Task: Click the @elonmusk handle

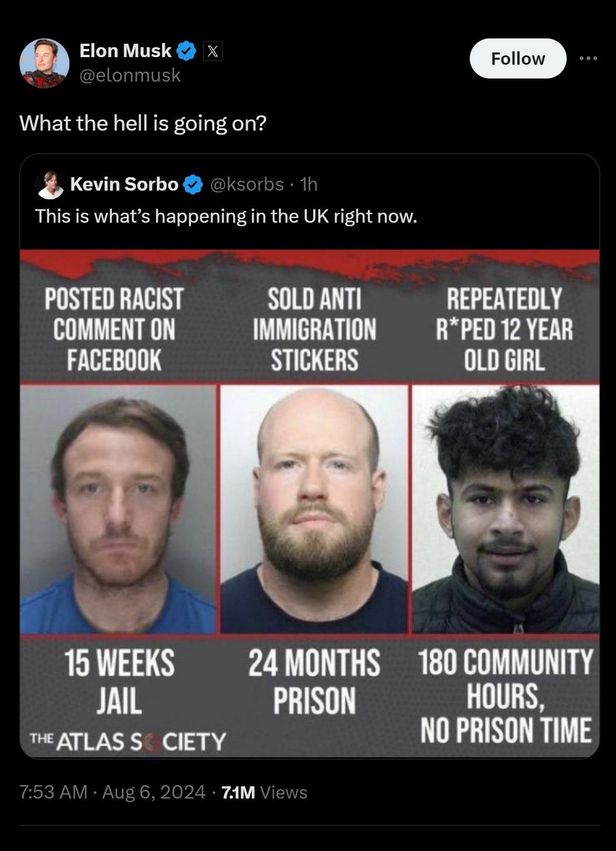Action: click(130, 75)
